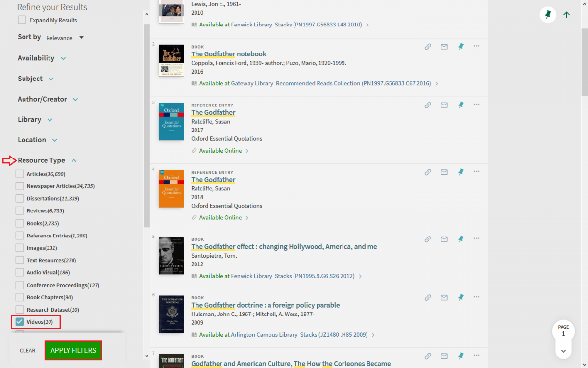Open The Godfather doctrine title link
The image size is (588, 368).
265,305
